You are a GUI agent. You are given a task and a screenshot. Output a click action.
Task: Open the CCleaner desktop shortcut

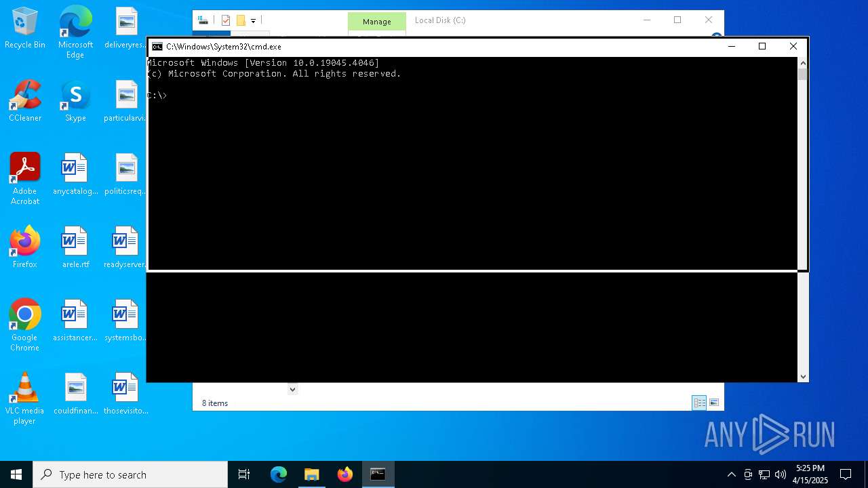click(x=25, y=101)
